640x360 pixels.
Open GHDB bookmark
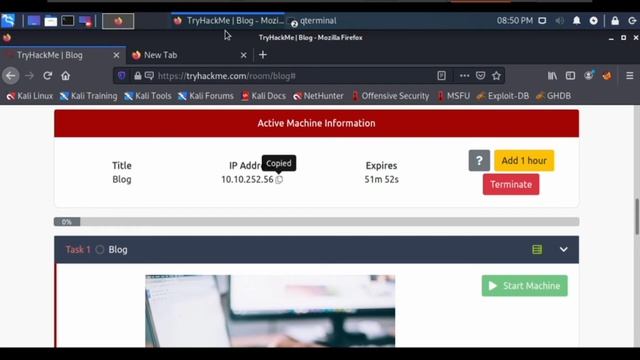[553, 96]
